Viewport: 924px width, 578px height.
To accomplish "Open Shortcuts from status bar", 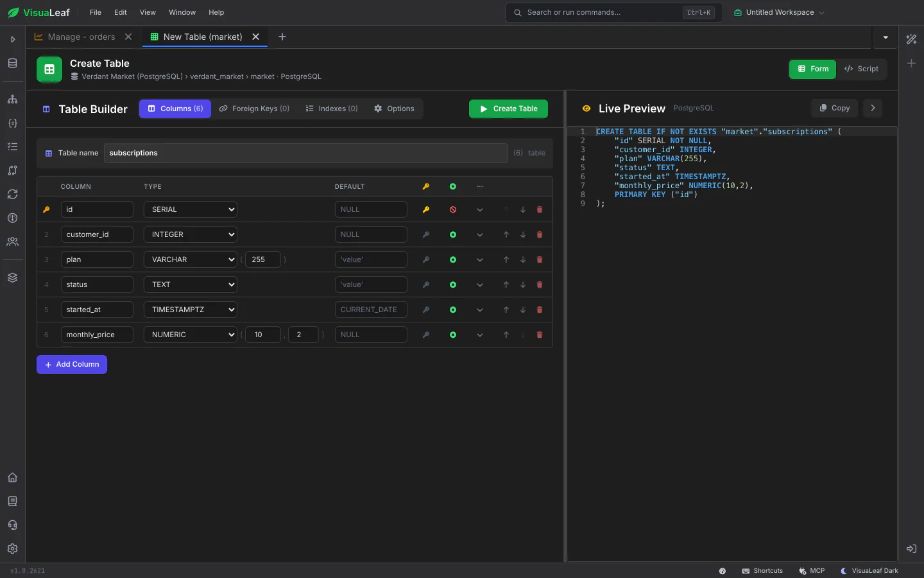I will [x=762, y=570].
